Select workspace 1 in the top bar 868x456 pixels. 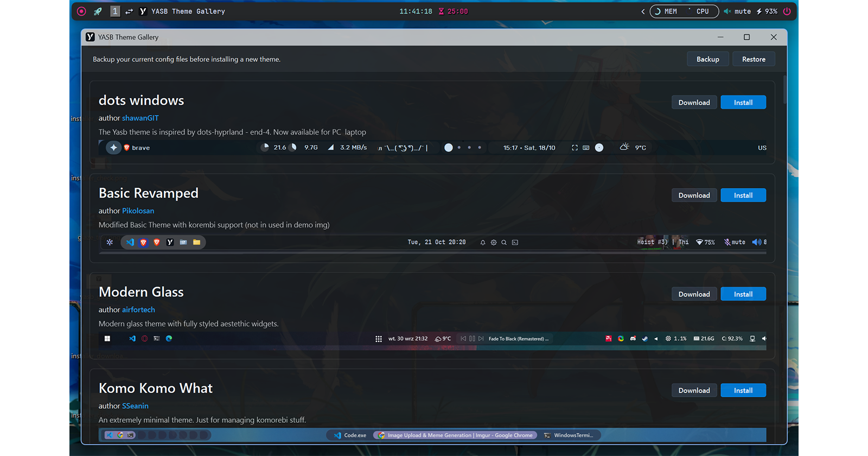(x=115, y=11)
